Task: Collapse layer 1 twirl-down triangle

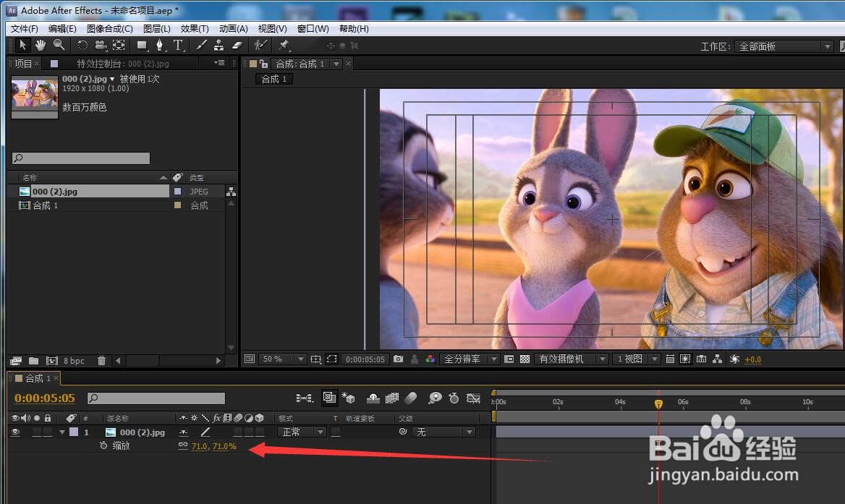Action: (x=62, y=432)
